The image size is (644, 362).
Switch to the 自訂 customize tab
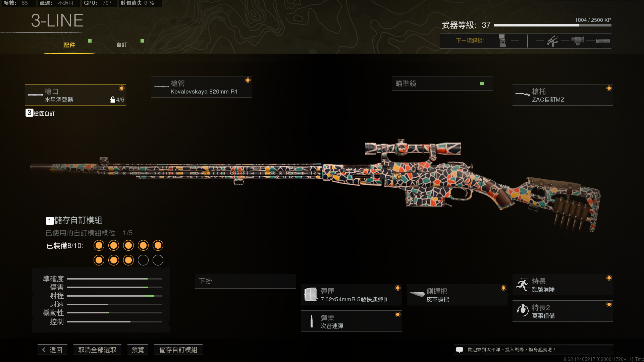tap(122, 45)
